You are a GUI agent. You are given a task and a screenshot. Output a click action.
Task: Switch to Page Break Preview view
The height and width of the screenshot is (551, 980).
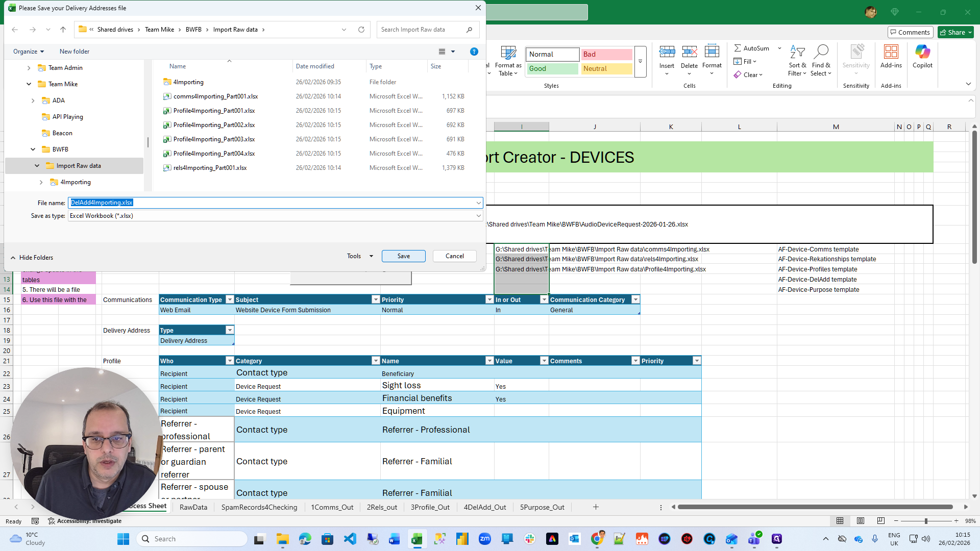tap(880, 521)
